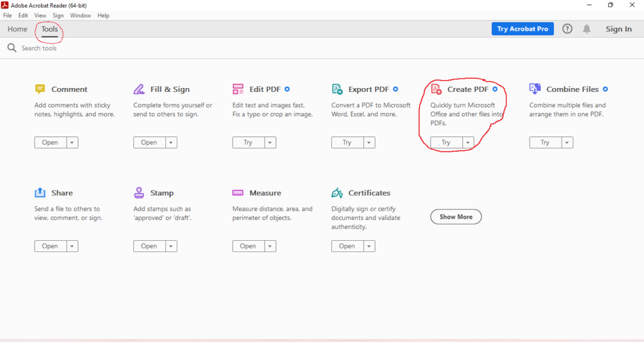Click the Fill & Sign pen icon
The height and width of the screenshot is (342, 644).
(139, 89)
